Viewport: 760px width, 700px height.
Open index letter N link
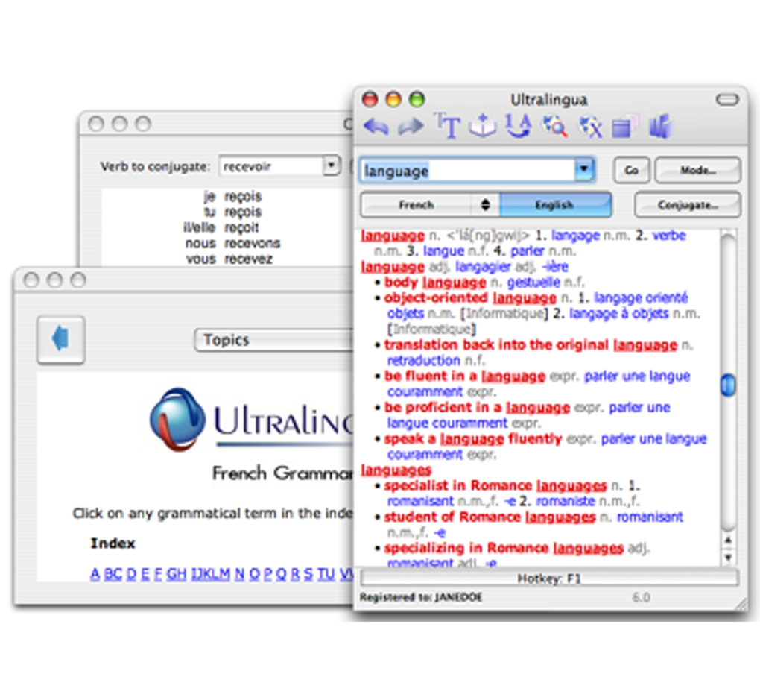239,574
